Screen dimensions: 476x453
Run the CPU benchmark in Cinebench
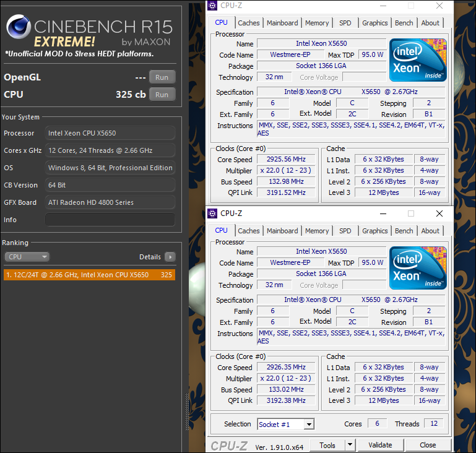coord(162,94)
